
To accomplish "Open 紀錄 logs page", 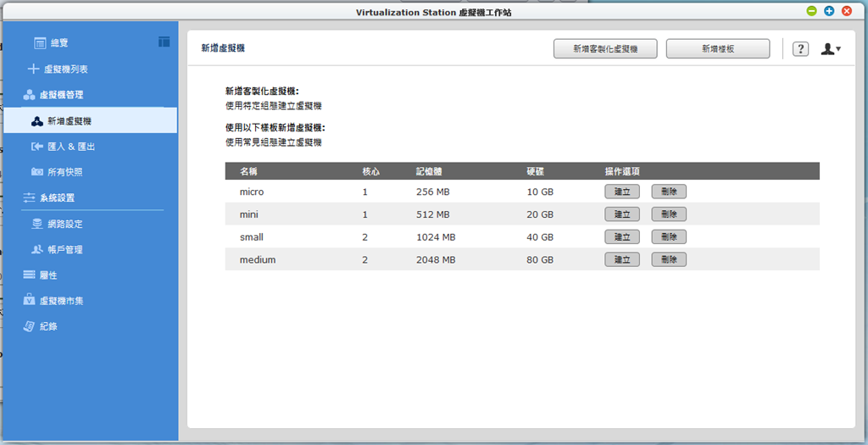I will (x=48, y=326).
